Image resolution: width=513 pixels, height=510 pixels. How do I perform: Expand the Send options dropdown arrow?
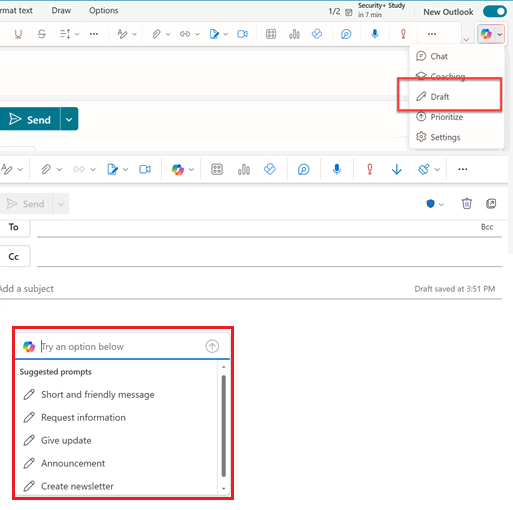[69, 119]
